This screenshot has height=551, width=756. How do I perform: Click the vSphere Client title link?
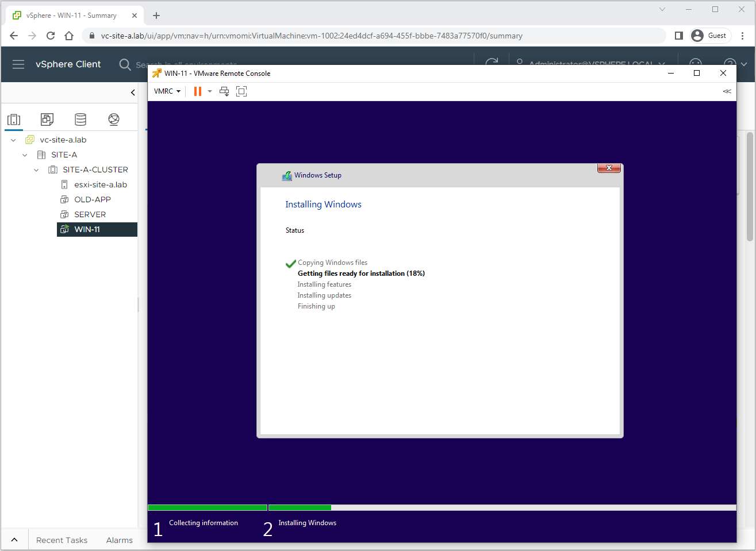coord(68,64)
